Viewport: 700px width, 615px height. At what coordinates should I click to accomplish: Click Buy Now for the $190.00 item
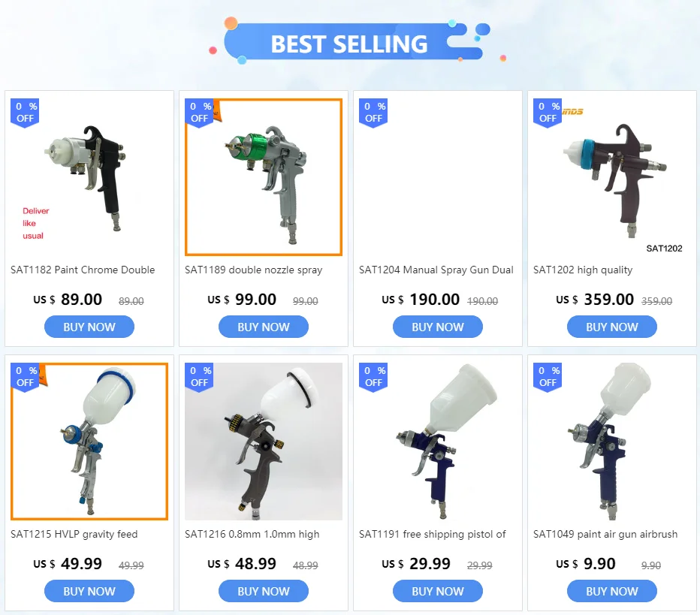438,327
